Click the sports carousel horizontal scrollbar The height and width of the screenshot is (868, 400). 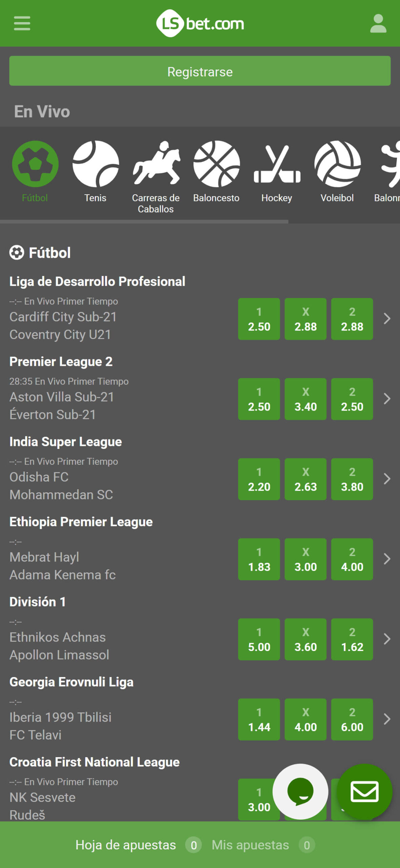[x=144, y=222]
